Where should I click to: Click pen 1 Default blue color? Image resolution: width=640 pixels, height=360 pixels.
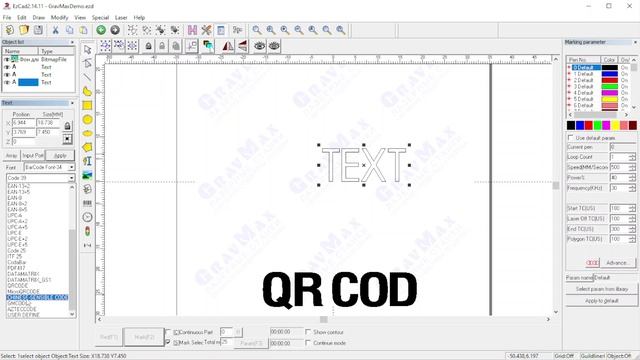coord(609,74)
